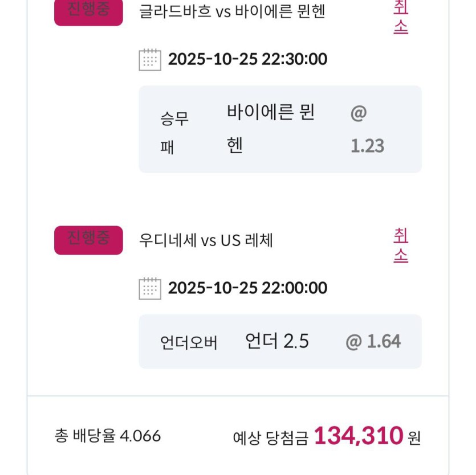Click the 승무패 bet type label
The height and width of the screenshot is (475, 476).
(174, 133)
